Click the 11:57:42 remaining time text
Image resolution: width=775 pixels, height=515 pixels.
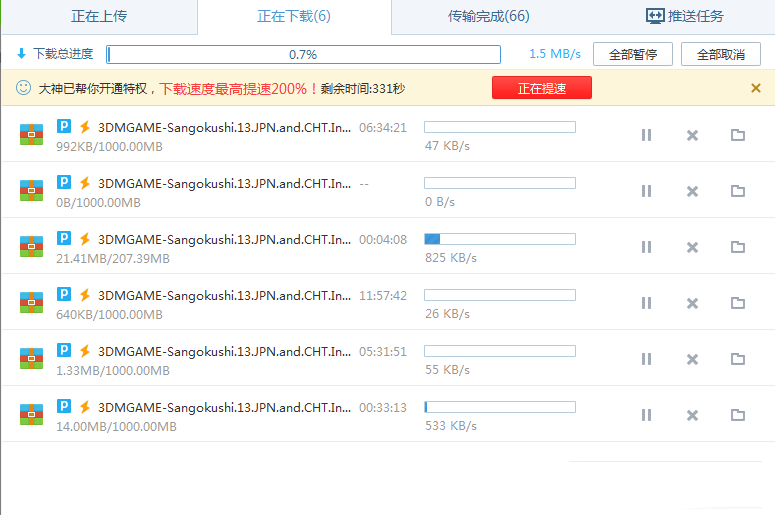pyautogui.click(x=383, y=296)
